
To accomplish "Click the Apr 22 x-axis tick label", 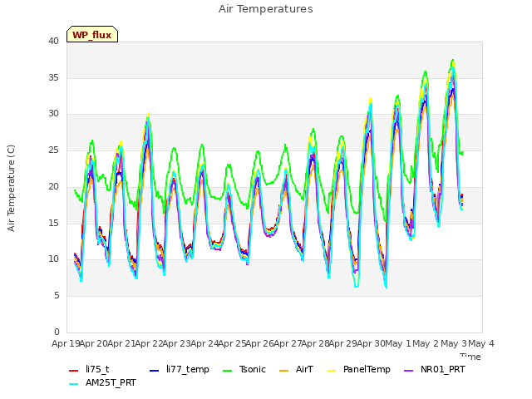I will point(149,343).
